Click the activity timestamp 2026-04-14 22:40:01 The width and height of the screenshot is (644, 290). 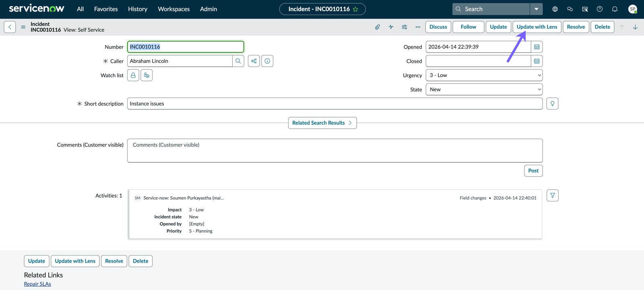coord(515,198)
